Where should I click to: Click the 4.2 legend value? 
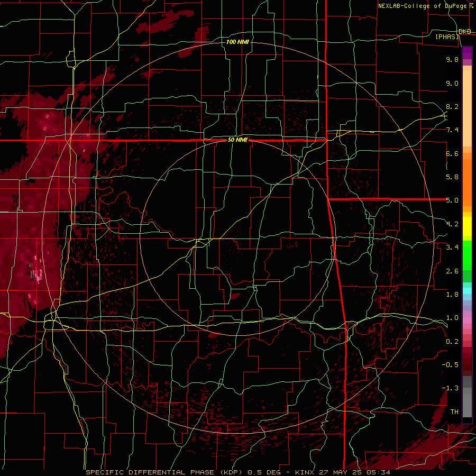[x=452, y=224]
